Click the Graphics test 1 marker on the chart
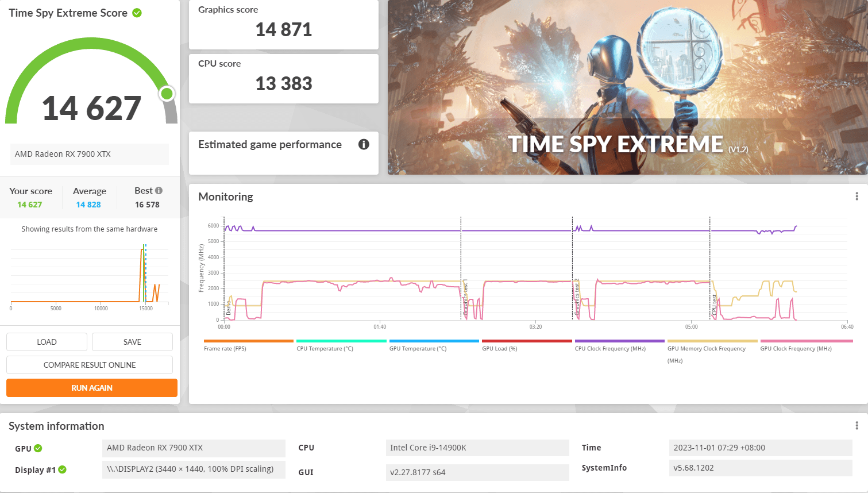868x493 pixels. 465,298
